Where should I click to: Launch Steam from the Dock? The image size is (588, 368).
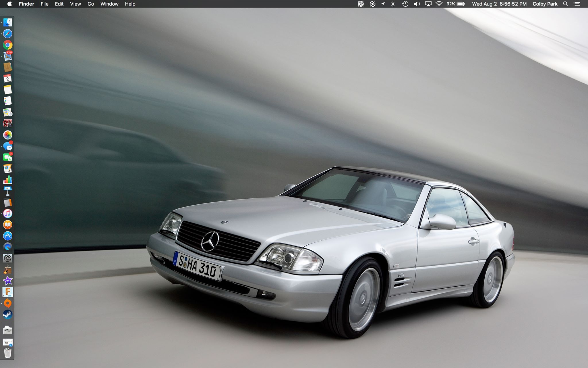coord(8,315)
